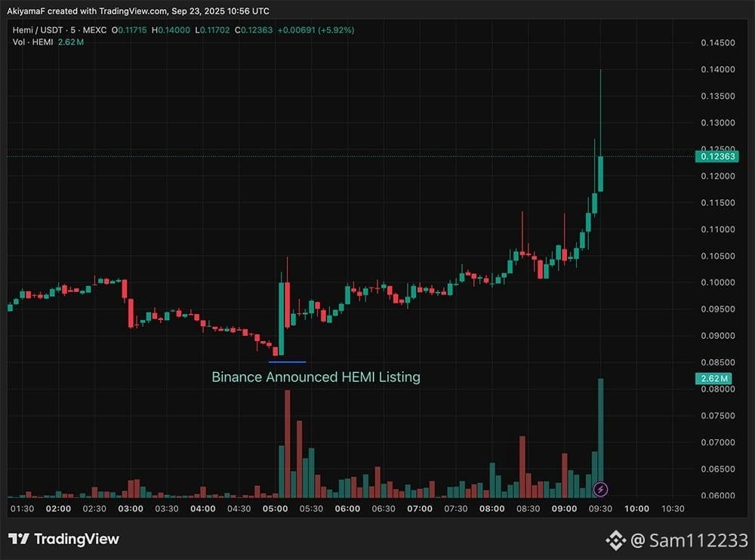Click the 0.10000 price axis label
Image resolution: width=755 pixels, height=560 pixels.
click(717, 283)
